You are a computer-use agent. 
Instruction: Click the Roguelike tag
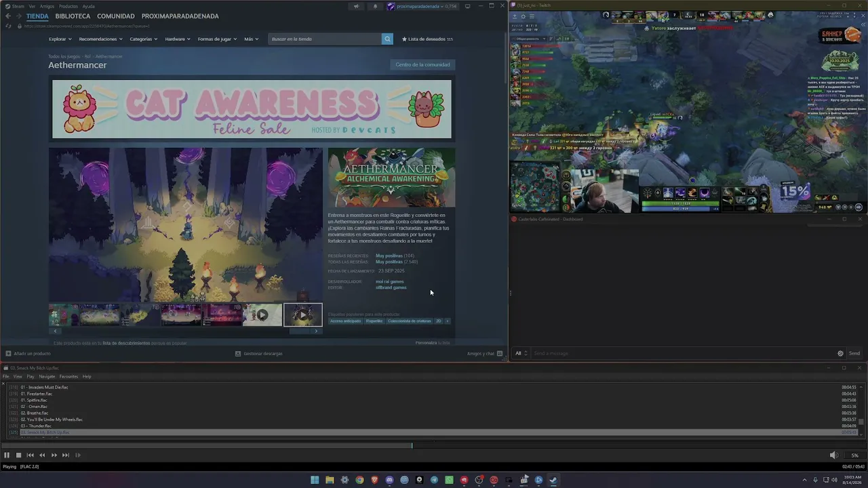374,321
